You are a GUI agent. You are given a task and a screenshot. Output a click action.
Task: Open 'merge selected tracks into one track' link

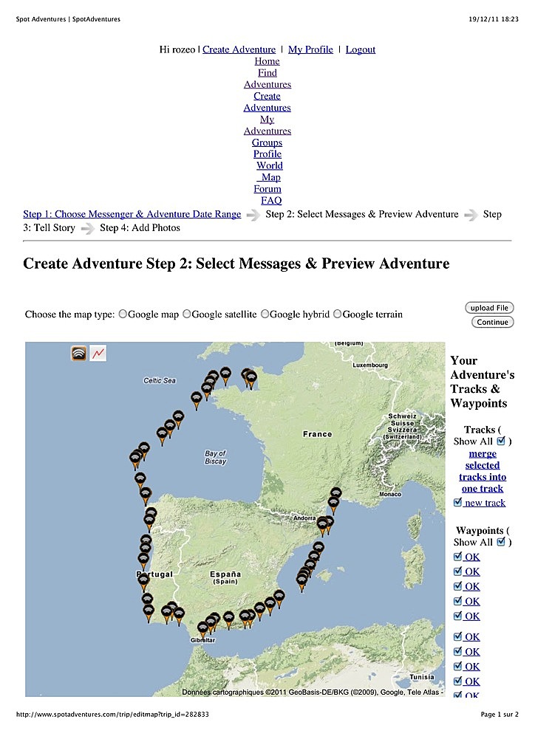(483, 471)
